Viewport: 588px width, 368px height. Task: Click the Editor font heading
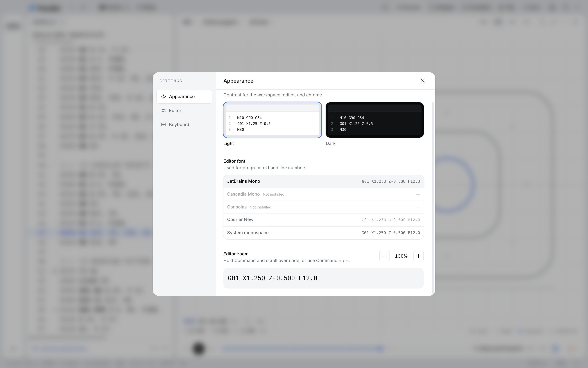point(234,161)
